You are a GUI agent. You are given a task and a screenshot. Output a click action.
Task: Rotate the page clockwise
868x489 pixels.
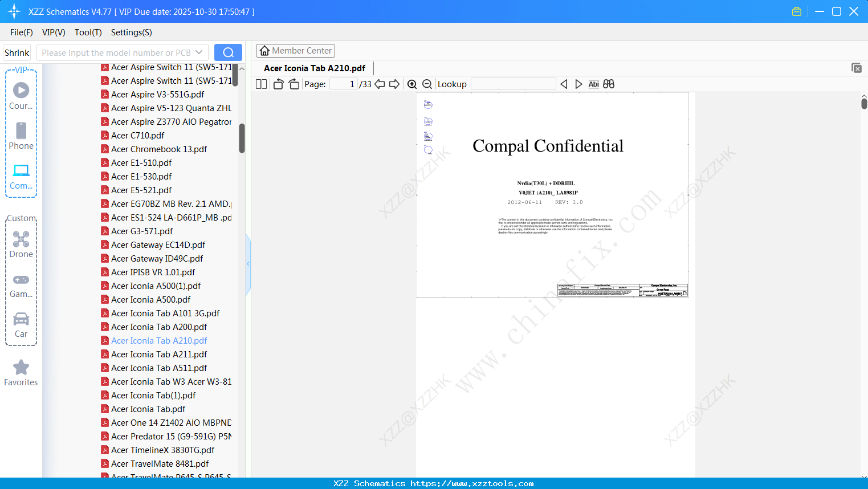294,84
